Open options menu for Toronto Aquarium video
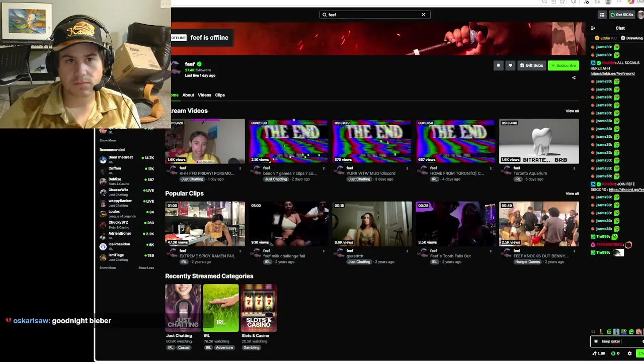 (x=574, y=168)
